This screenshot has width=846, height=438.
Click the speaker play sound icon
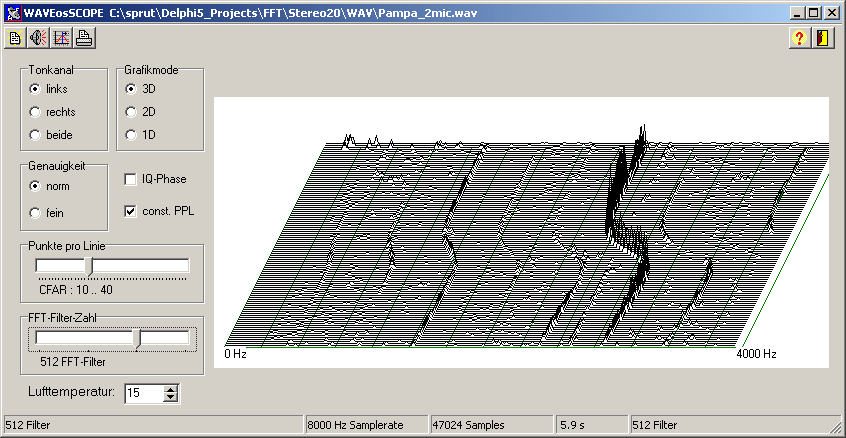pyautogui.click(x=38, y=39)
